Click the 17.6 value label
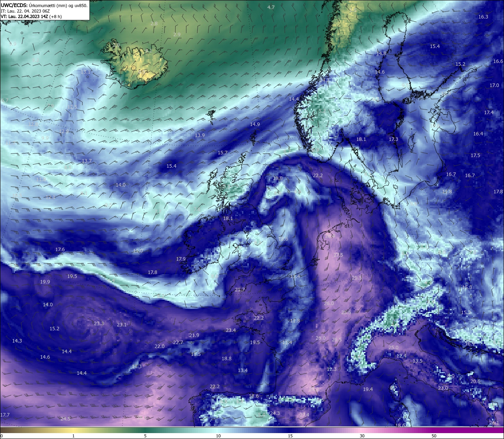Viewport: 504px width, 439px height. pyautogui.click(x=60, y=250)
